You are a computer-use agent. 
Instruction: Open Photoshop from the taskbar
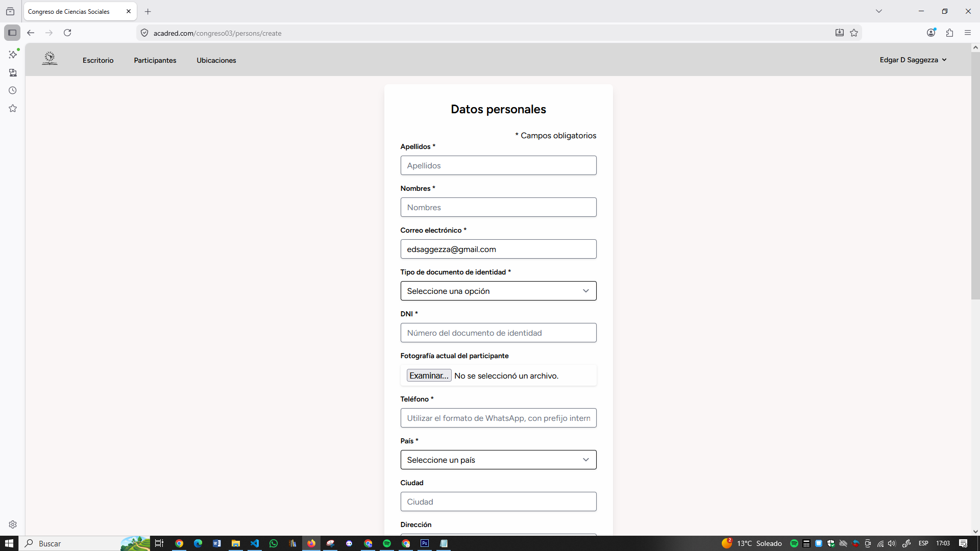coord(425,543)
